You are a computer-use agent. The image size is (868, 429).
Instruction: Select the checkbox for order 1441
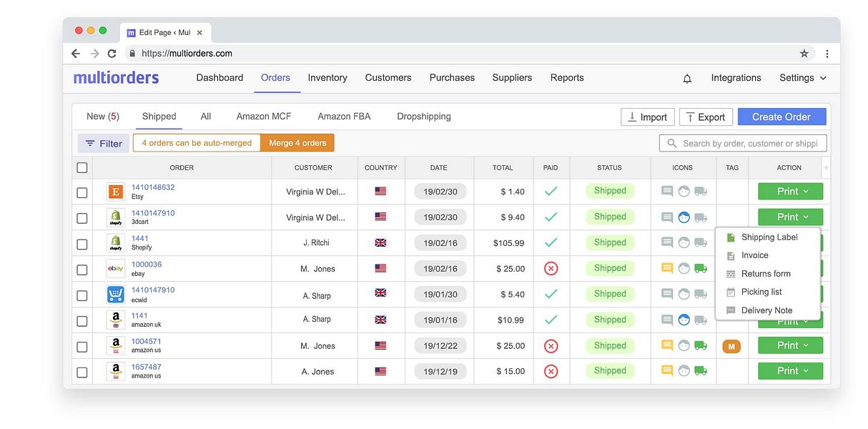(x=82, y=244)
